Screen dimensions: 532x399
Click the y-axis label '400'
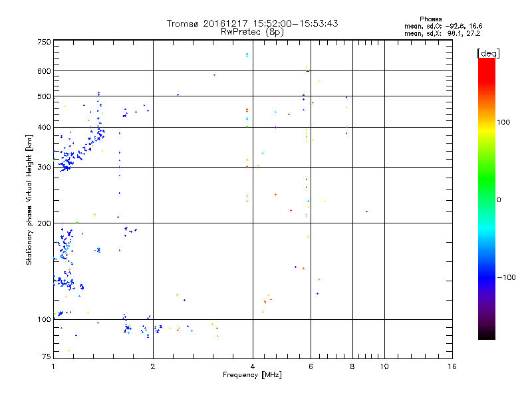click(x=44, y=127)
